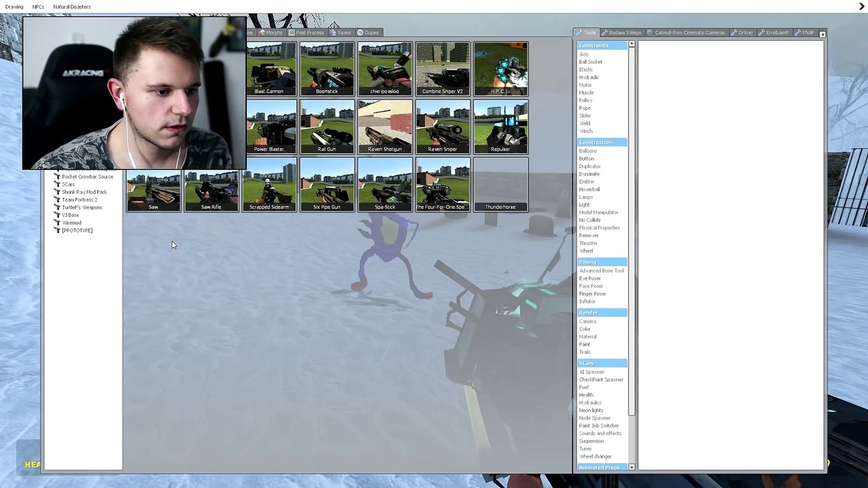868x488 pixels.
Task: Click the tool list scroll-up arrow
Action: [631, 44]
